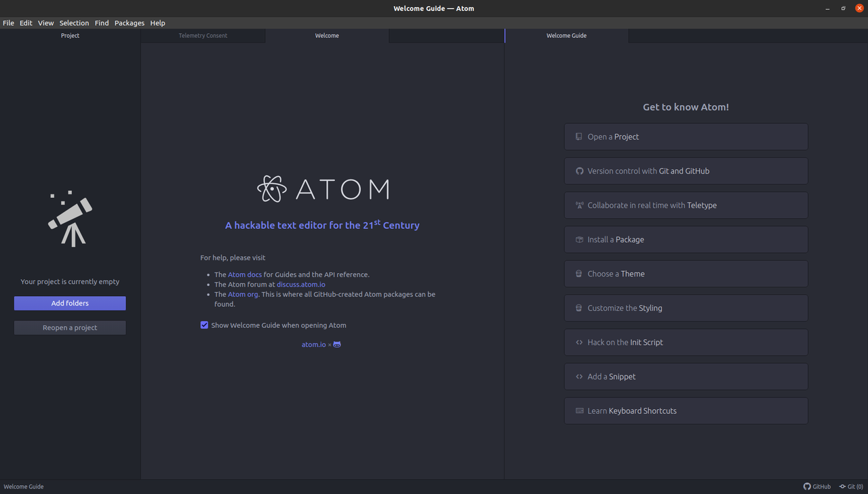Click the code icon beside Hack on the Init Script
This screenshot has height=494, width=868.
click(579, 342)
